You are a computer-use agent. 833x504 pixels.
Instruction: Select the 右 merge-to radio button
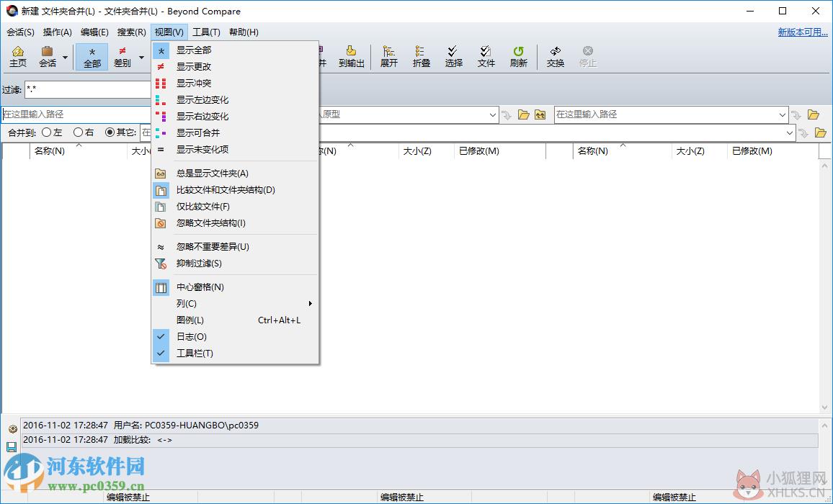coord(79,132)
